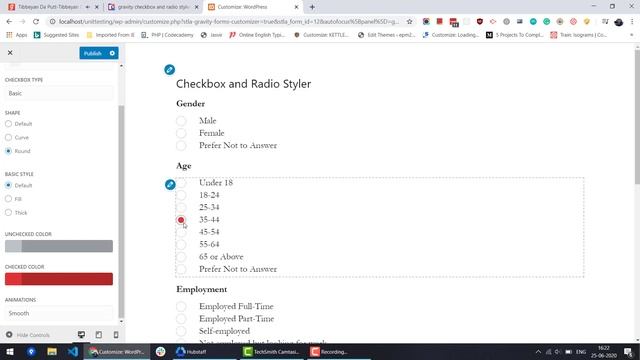640x360 pixels.
Task: Switch to tablet preview device
Action: [x=99, y=335]
